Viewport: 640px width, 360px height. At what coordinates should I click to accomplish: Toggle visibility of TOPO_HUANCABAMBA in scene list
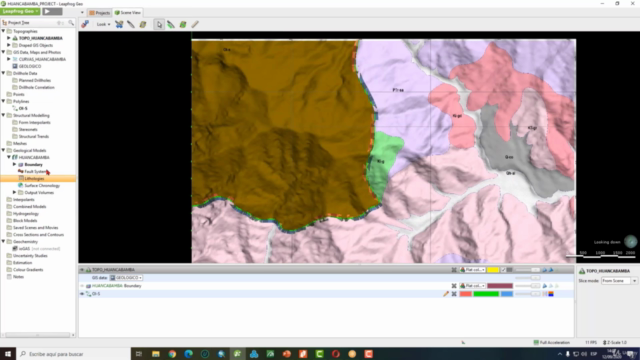[x=82, y=270]
